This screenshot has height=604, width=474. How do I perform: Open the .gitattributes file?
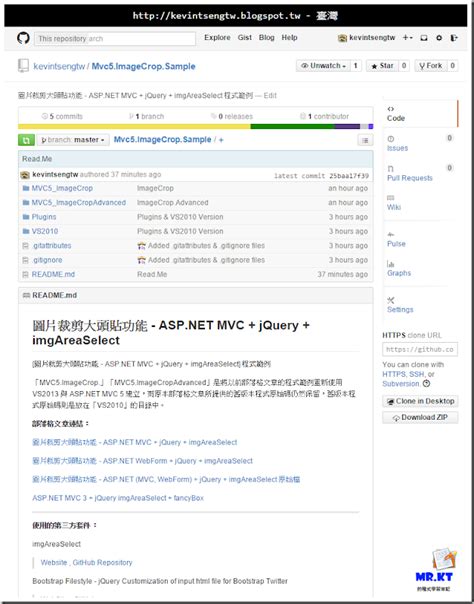click(52, 245)
